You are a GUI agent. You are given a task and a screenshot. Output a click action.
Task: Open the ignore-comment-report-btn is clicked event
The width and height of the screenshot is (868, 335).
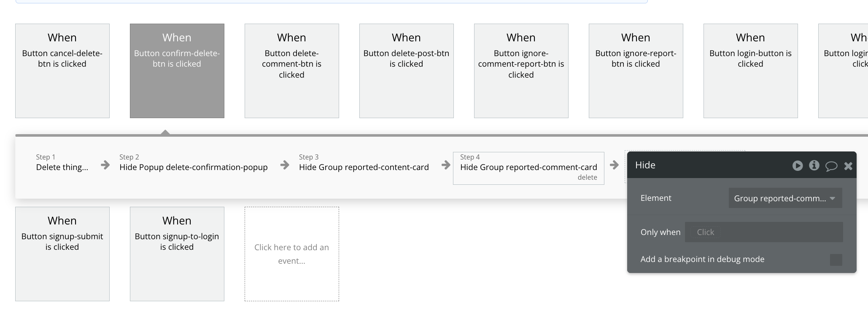[x=521, y=71]
